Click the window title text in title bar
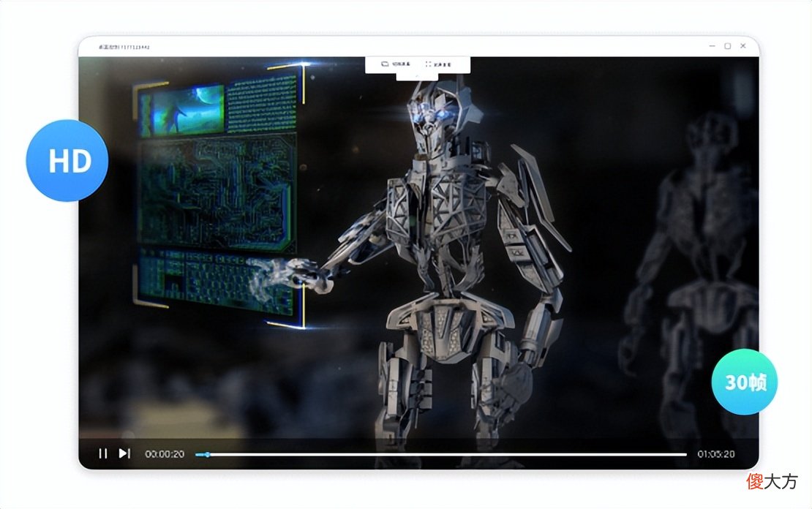This screenshot has height=509, width=812. [124, 47]
